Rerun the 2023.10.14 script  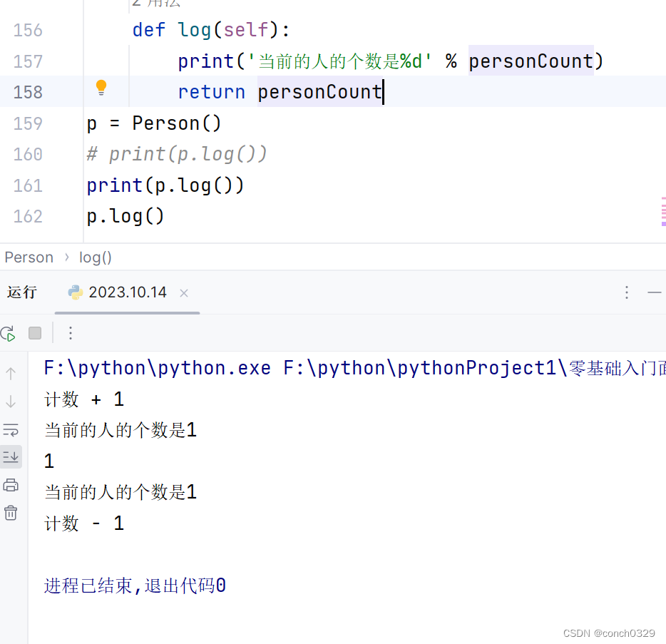coord(8,333)
